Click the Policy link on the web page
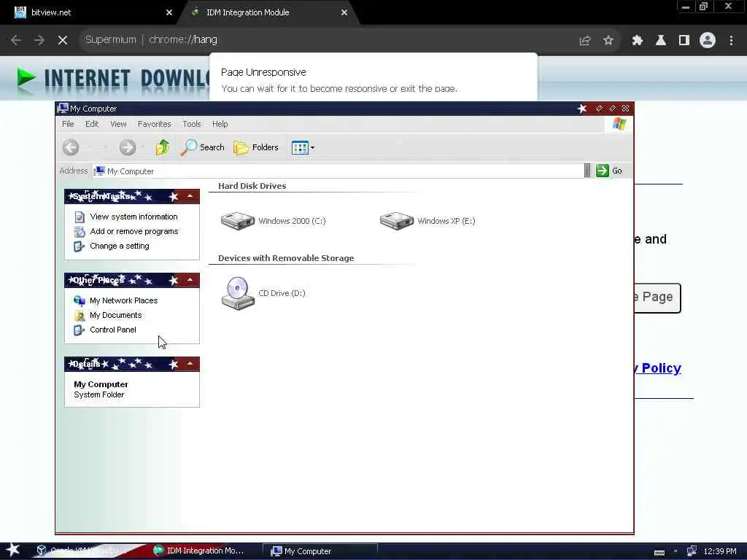The height and width of the screenshot is (560, 747). click(659, 368)
